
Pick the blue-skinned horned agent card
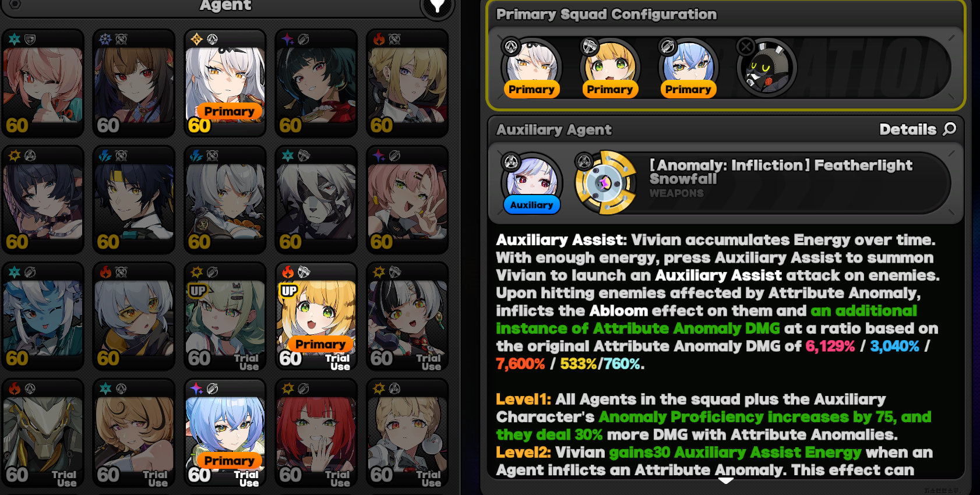pyautogui.click(x=43, y=316)
